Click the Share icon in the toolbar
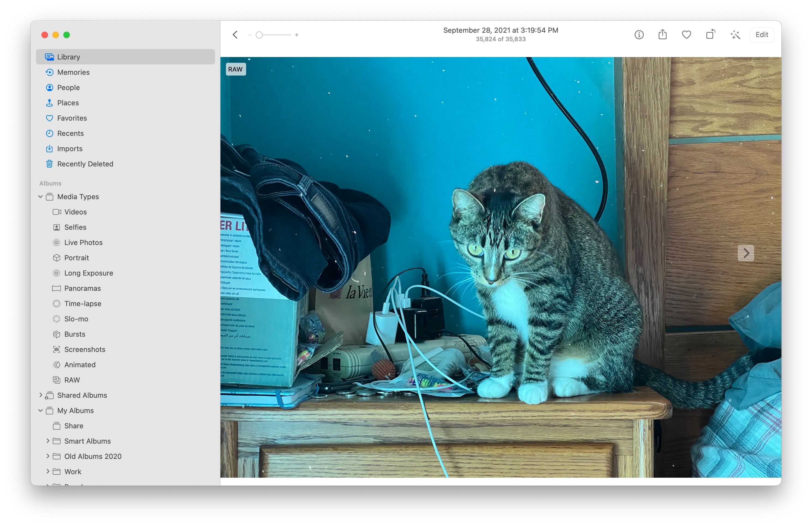This screenshot has height=526, width=812. [662, 34]
